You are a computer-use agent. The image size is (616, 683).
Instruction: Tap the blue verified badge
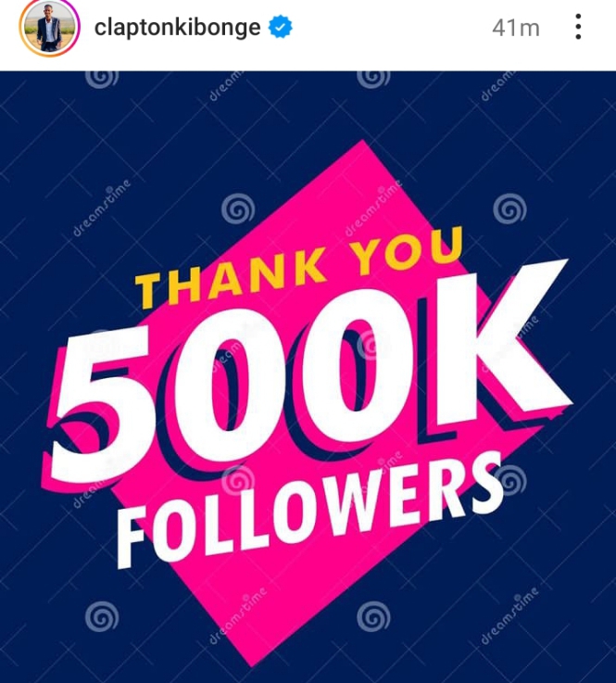coord(280,27)
